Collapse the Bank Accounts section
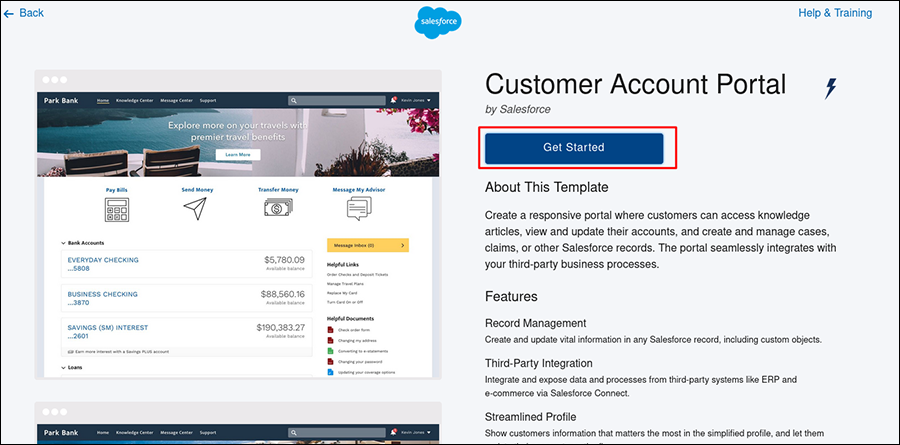The image size is (900, 445). point(83,243)
